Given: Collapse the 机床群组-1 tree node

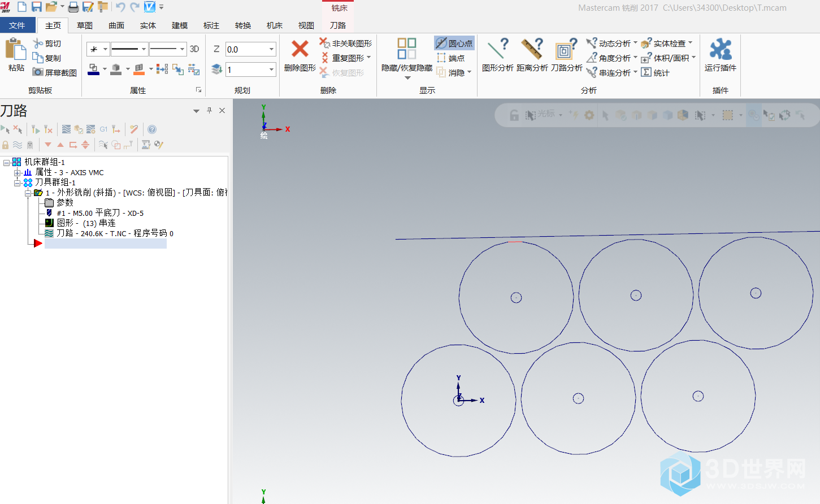Looking at the screenshot, I should tap(6, 162).
